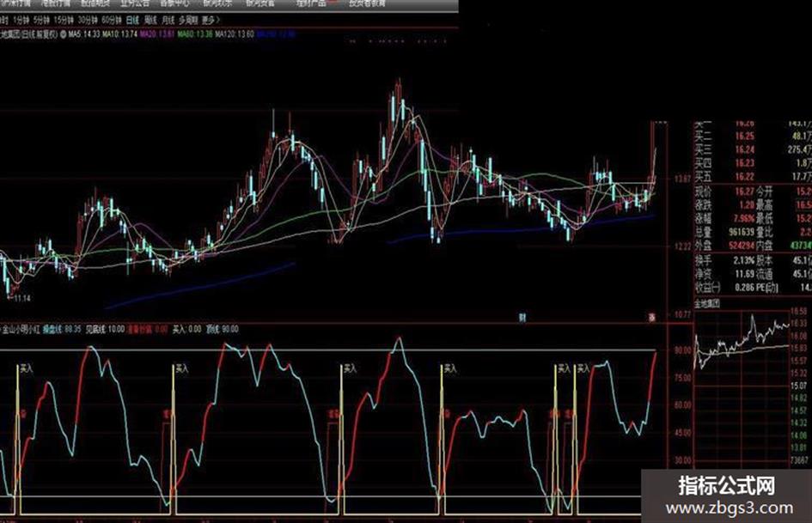The width and height of the screenshot is (812, 523).
Task: Click the 涨幅 percentage change value
Action: 744,218
